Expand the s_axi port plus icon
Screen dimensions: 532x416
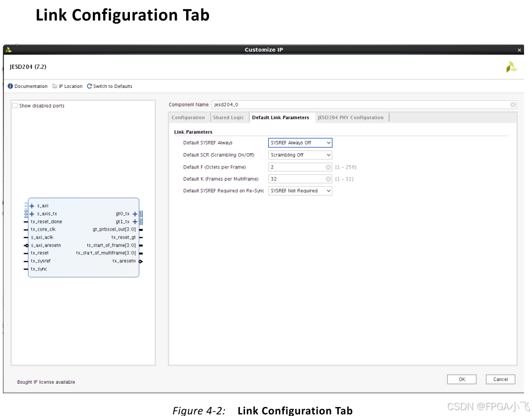[32, 206]
